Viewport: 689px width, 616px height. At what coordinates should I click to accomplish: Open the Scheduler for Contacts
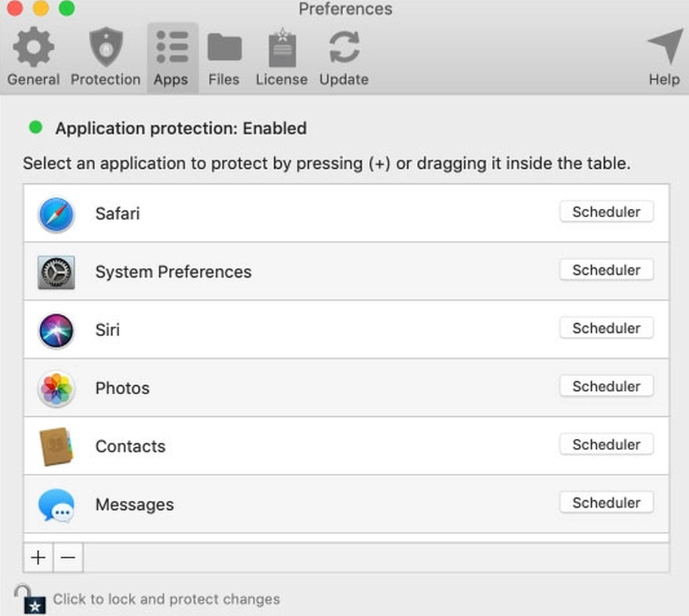tap(606, 444)
